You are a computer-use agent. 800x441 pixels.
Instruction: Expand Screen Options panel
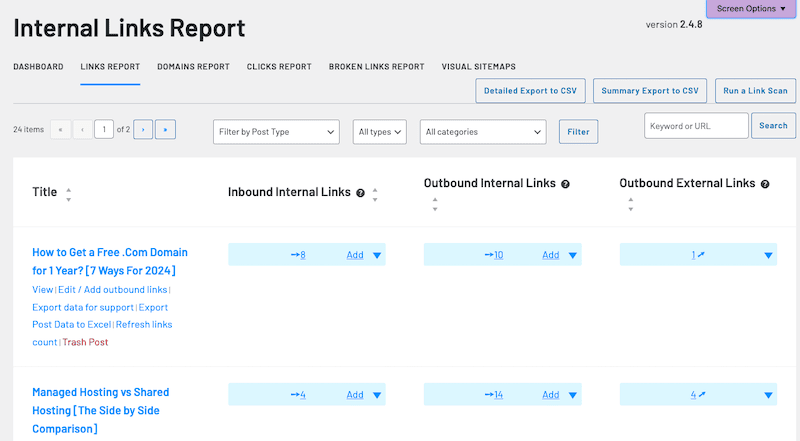pyautogui.click(x=751, y=9)
